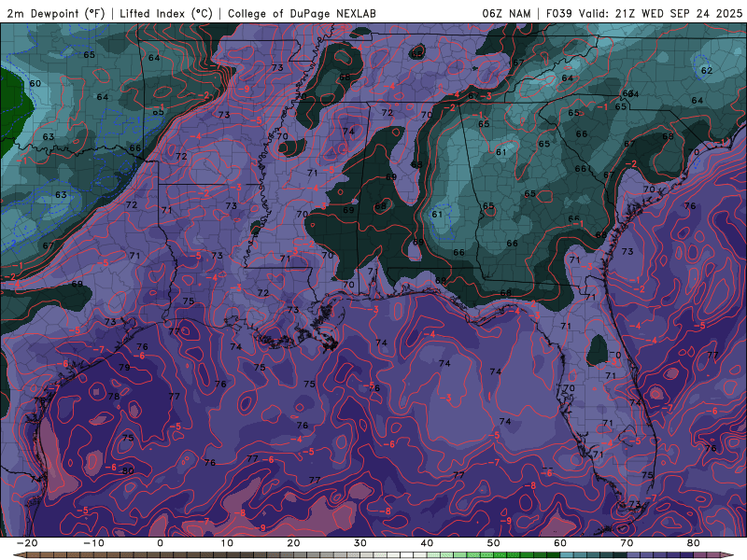Click the "2m Dewpoint (°F)" title text
The width and height of the screenshot is (747, 560).
[x=56, y=13]
